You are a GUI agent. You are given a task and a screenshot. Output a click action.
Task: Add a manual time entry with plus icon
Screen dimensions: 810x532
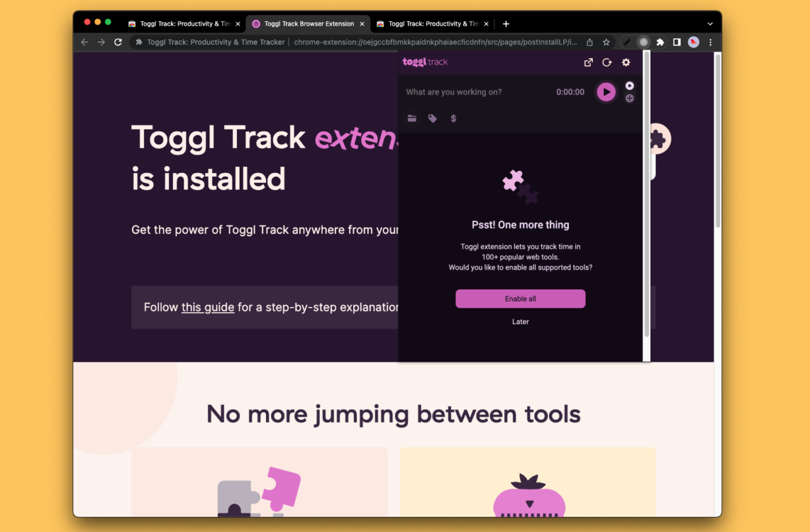coord(629,98)
